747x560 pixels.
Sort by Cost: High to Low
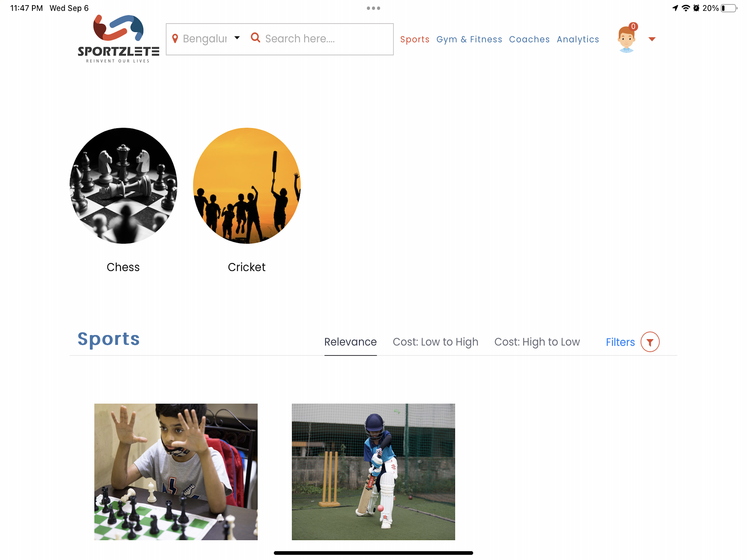537,342
